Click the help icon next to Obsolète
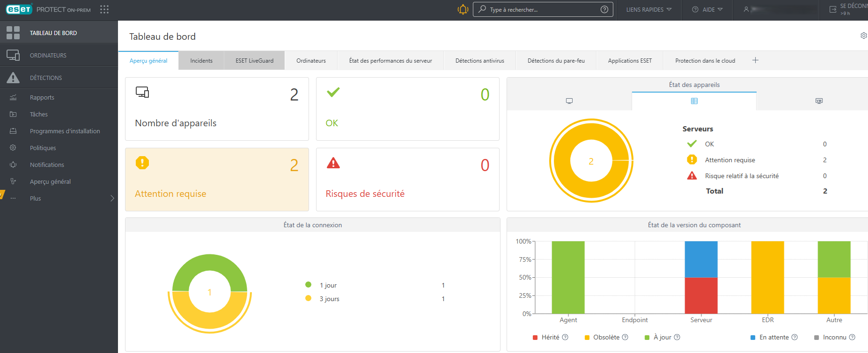This screenshot has height=353, width=868. click(625, 337)
